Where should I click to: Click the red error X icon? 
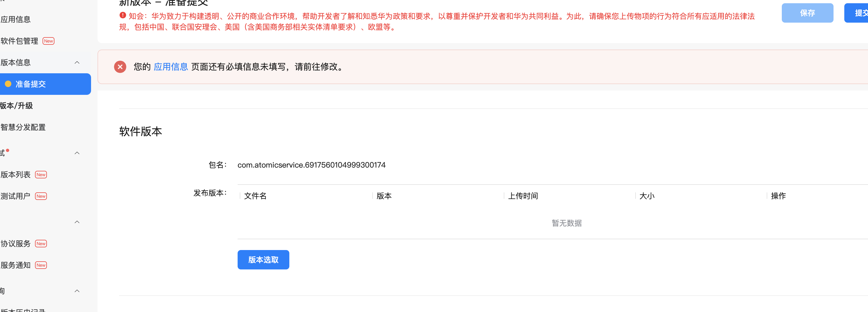(x=120, y=67)
